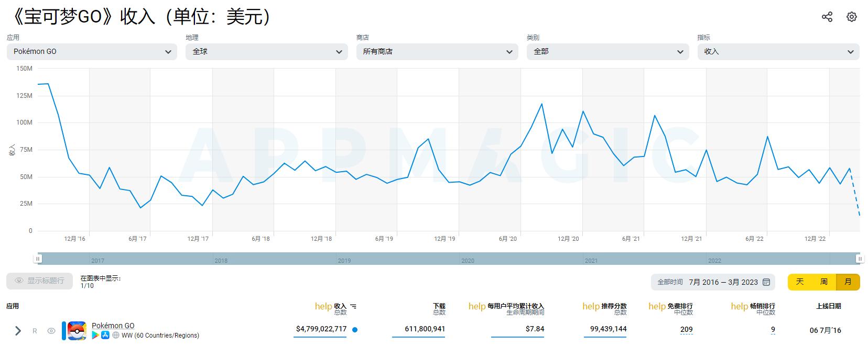
Task: Click the free rank value 209
Action: pos(687,329)
